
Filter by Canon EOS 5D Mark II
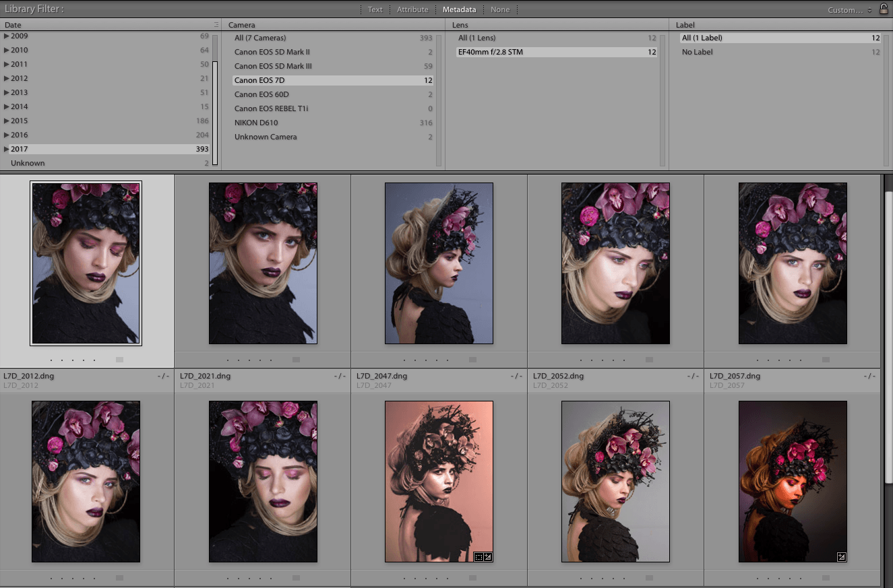coord(333,52)
